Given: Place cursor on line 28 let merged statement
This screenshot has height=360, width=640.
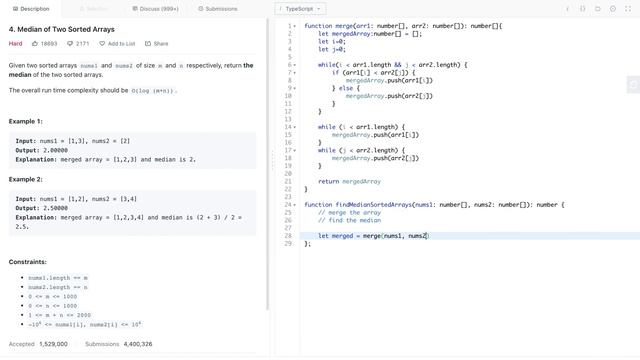Looking at the screenshot, I should pyautogui.click(x=373, y=236).
